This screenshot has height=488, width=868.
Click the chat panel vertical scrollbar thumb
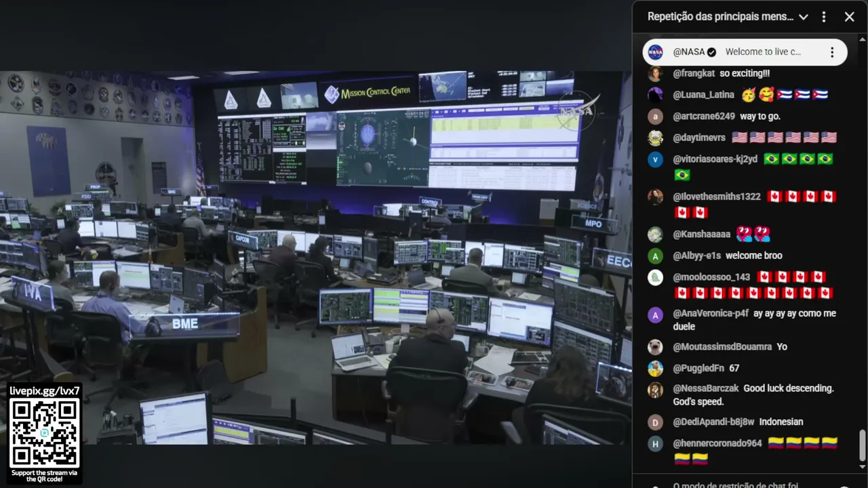863,446
